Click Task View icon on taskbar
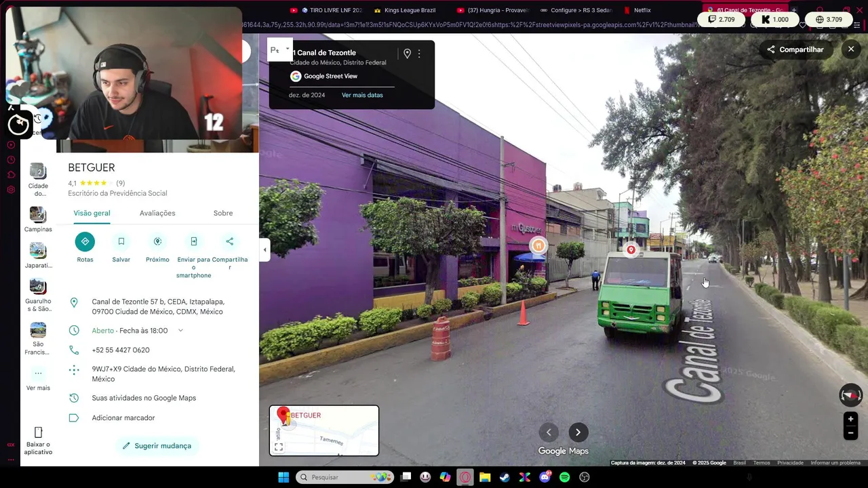This screenshot has height=488, width=868. 406,477
